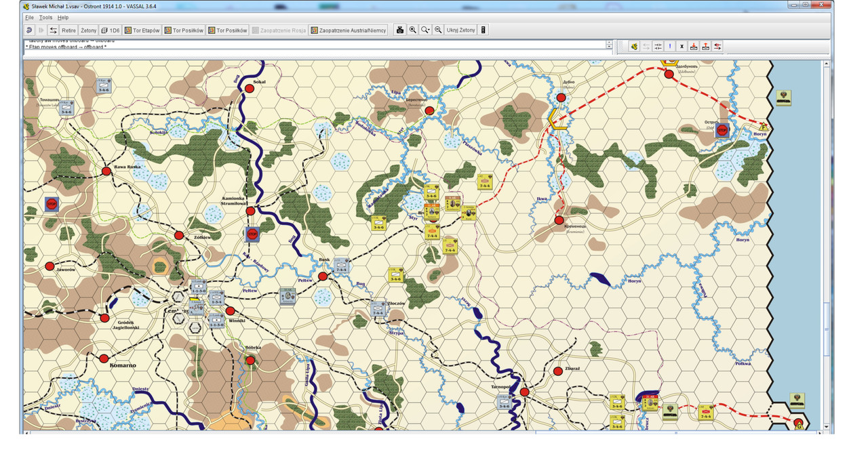Click the red Zbaraż city marker
This screenshot has height=475, width=868.
(557, 371)
